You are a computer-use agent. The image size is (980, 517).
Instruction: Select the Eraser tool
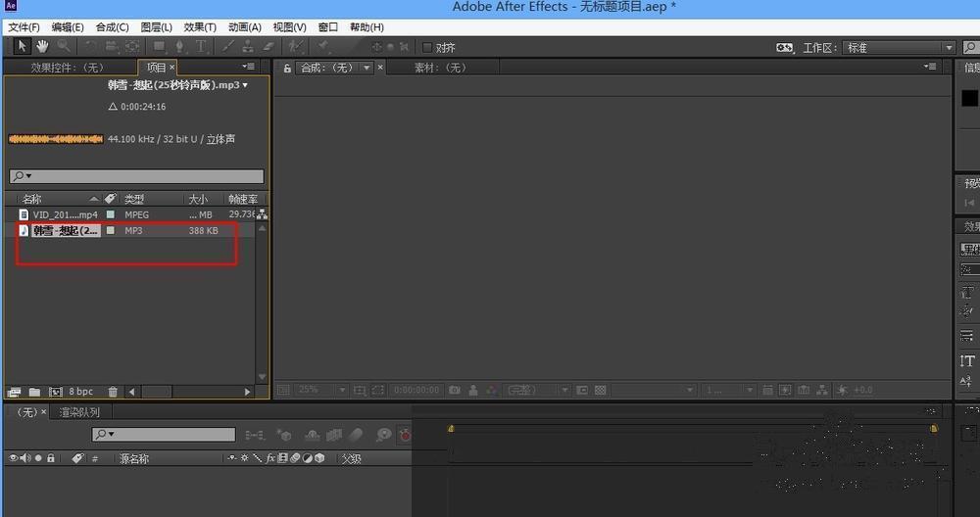(x=269, y=46)
